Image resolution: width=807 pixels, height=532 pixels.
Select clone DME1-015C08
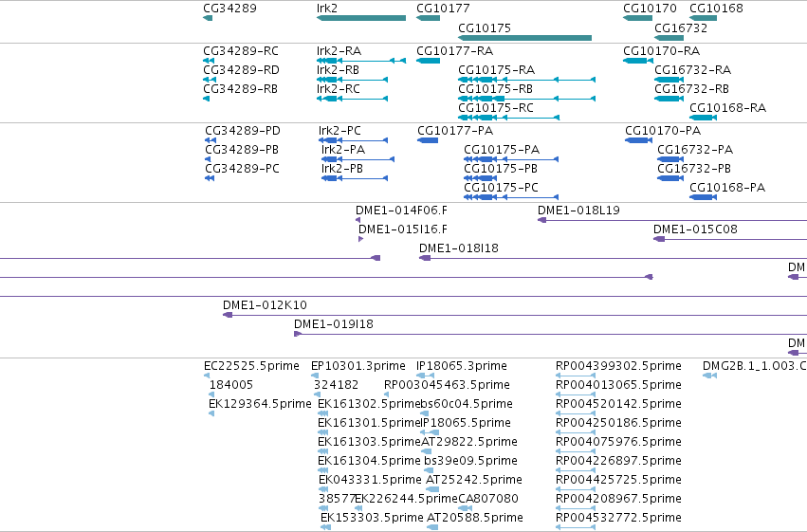pyautogui.click(x=695, y=229)
